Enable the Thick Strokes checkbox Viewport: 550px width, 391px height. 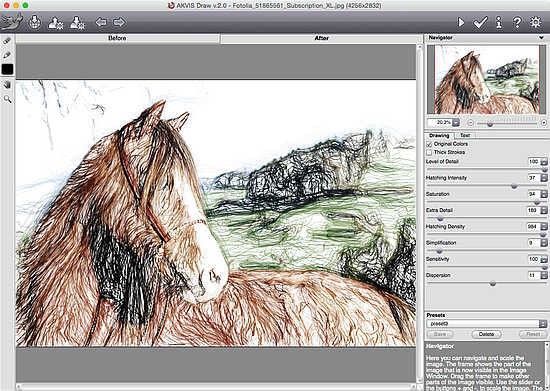429,152
